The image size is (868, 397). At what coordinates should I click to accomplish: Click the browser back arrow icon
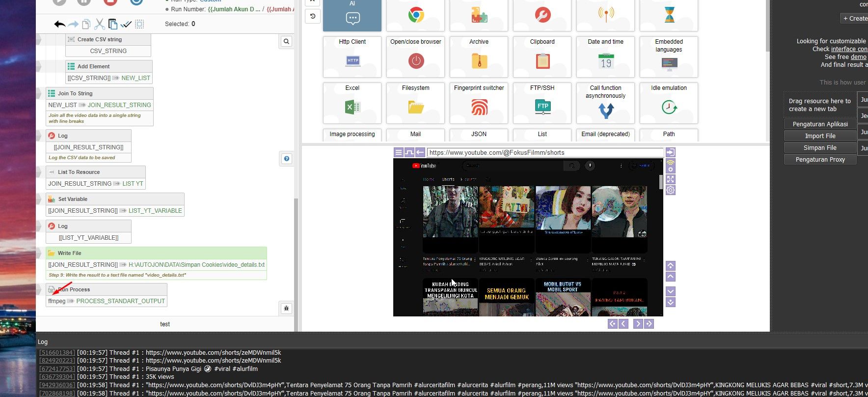[x=420, y=152]
